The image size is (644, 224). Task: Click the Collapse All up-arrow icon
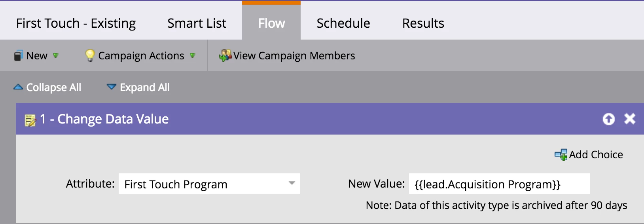click(x=18, y=87)
